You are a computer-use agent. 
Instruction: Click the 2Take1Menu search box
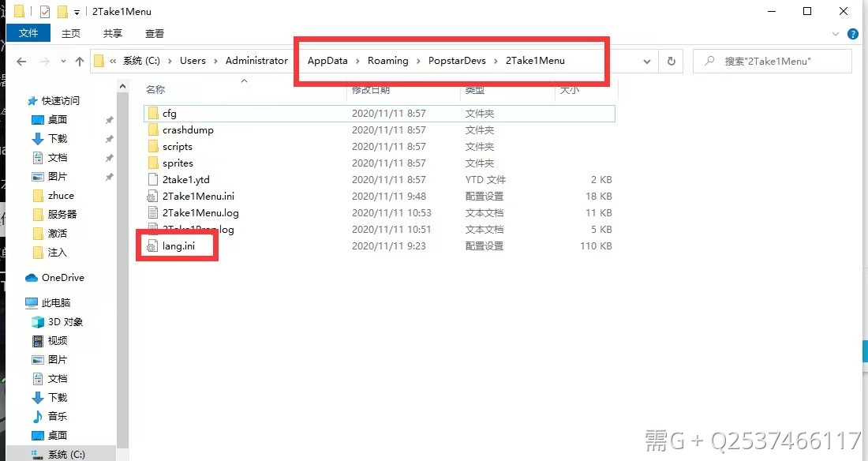[x=773, y=62]
